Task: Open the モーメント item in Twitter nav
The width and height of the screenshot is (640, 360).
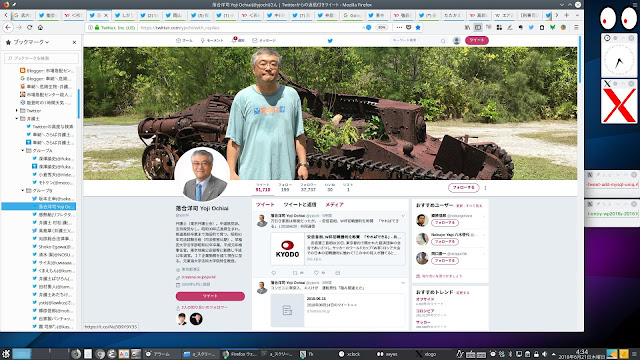Action: pyautogui.click(x=212, y=40)
